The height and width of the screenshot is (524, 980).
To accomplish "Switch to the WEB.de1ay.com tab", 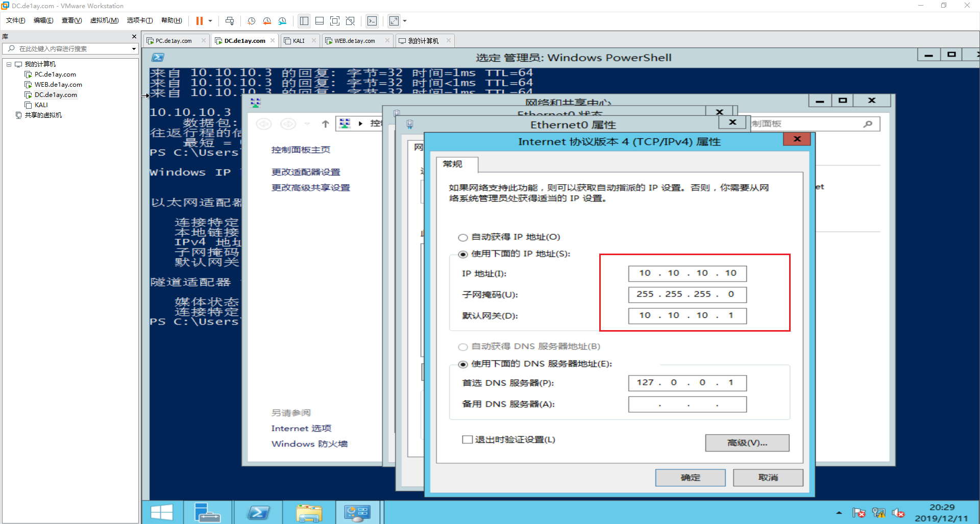I will (355, 41).
